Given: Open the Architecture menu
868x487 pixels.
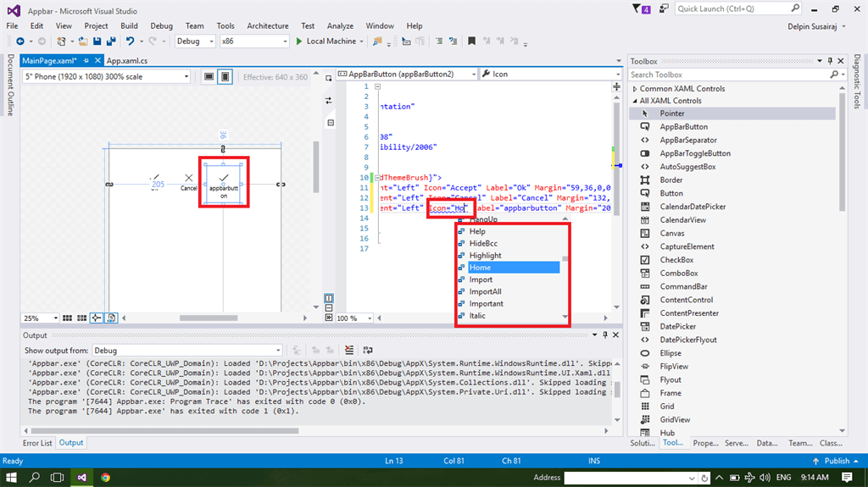Looking at the screenshot, I should coord(268,26).
